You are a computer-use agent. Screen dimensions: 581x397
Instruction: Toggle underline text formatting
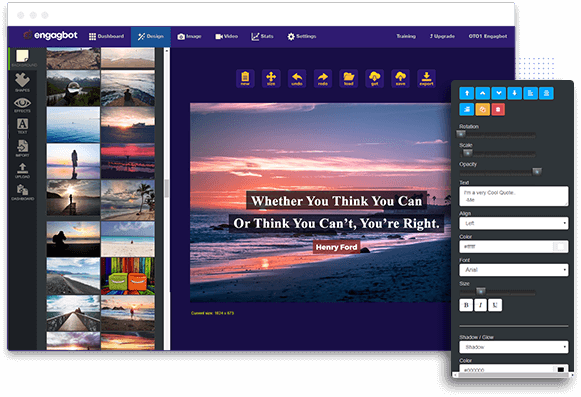pyautogui.click(x=495, y=305)
